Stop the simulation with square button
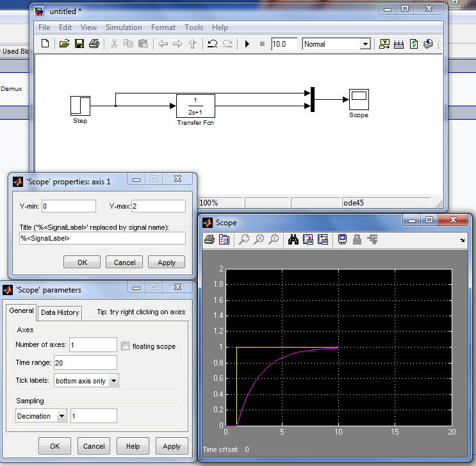 [262, 44]
